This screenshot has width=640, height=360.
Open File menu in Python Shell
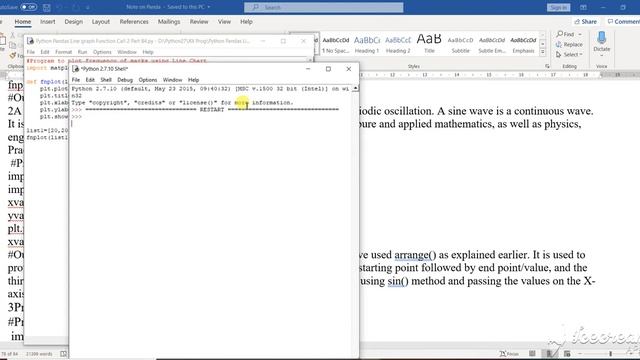pyautogui.click(x=76, y=80)
